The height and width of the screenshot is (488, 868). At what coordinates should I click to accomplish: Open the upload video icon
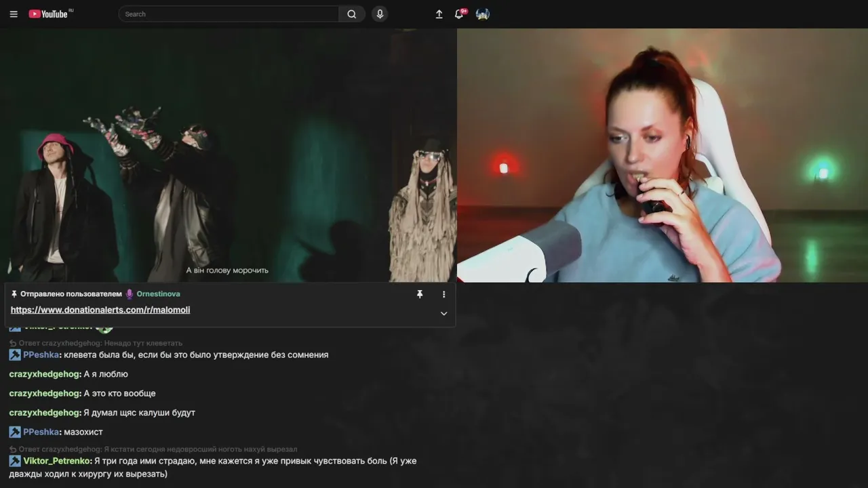coord(439,14)
